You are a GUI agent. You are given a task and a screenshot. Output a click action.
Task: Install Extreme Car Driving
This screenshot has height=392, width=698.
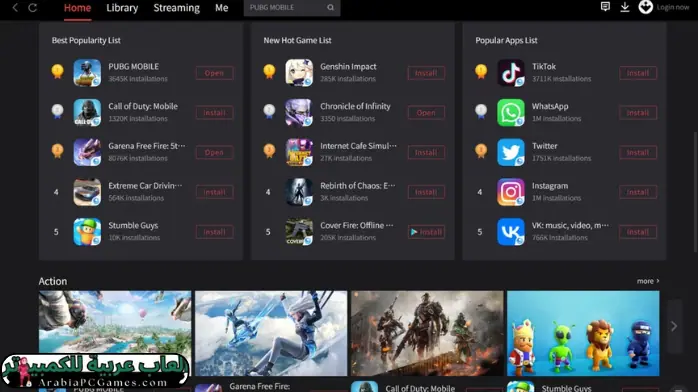pos(214,192)
